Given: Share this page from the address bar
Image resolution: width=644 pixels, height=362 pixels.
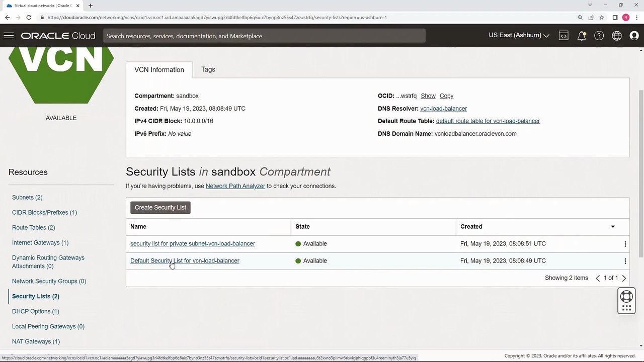Looking at the screenshot, I should [591, 18].
